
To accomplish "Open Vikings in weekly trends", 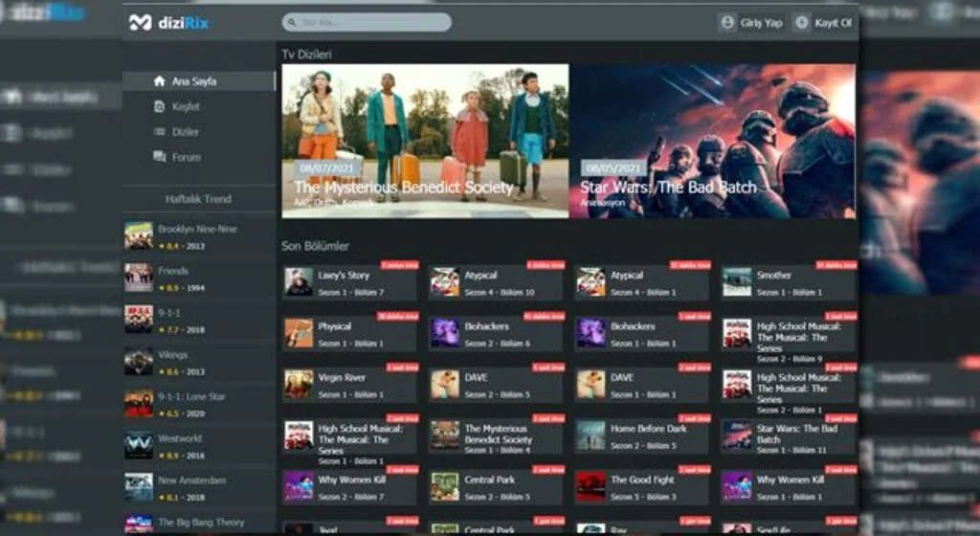I will click(x=199, y=363).
